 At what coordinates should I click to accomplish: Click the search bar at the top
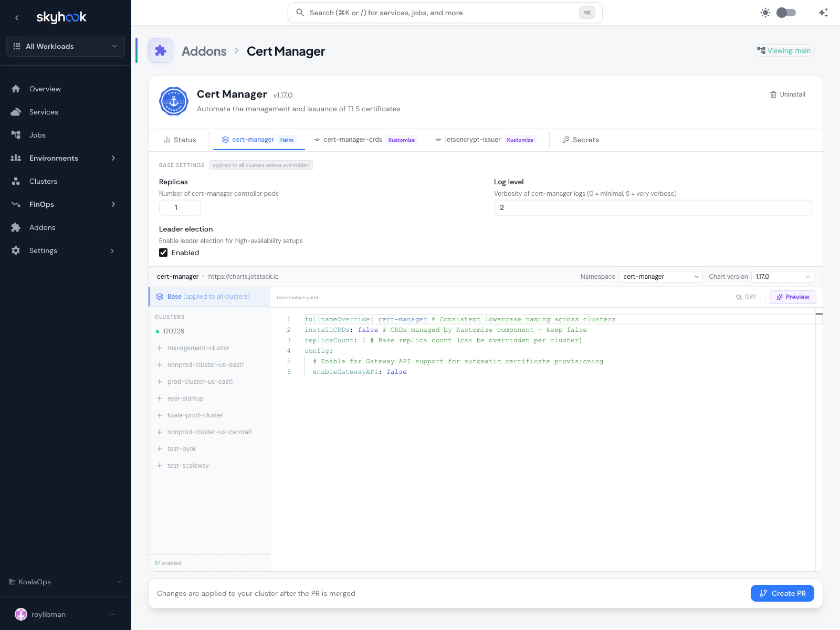(x=445, y=12)
